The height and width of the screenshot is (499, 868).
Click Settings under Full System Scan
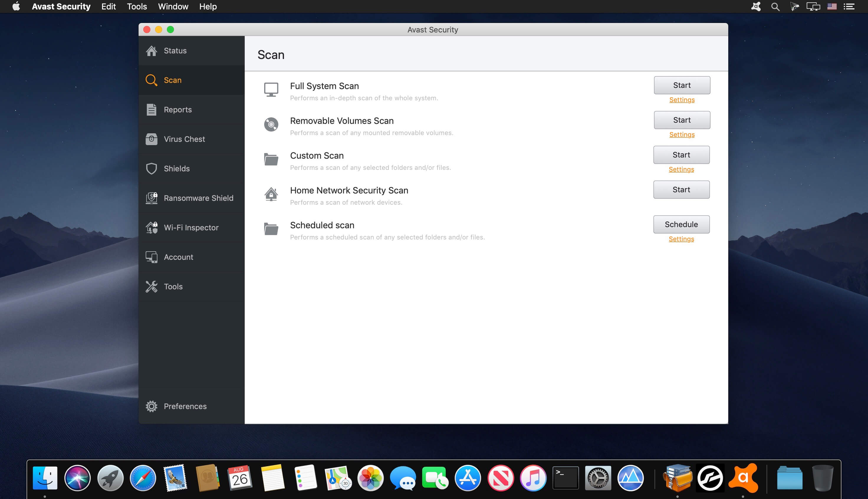point(681,100)
